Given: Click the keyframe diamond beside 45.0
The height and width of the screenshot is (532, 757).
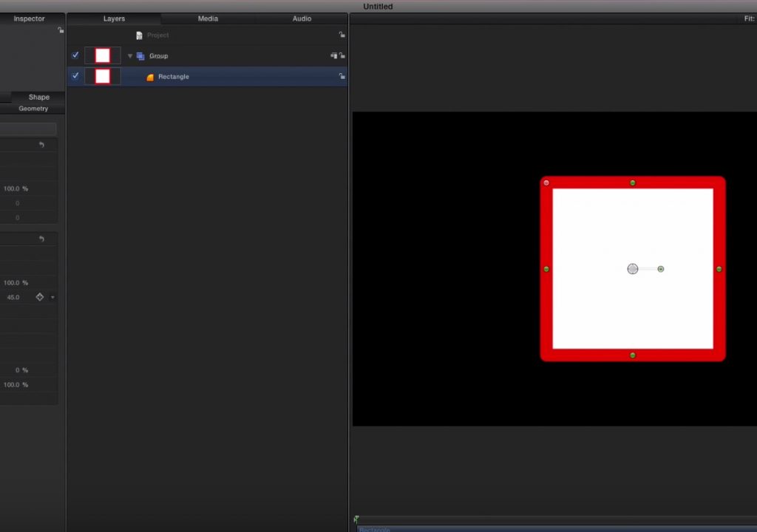Looking at the screenshot, I should click(x=40, y=297).
